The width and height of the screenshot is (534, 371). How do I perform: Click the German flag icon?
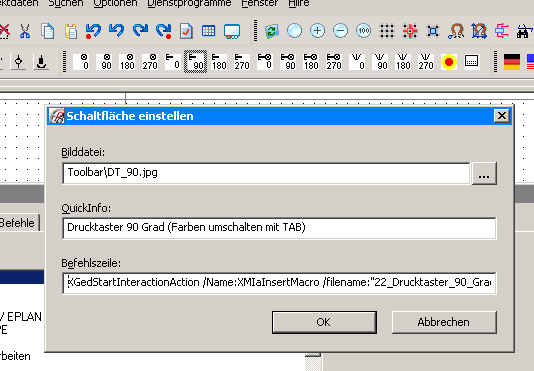point(512,62)
